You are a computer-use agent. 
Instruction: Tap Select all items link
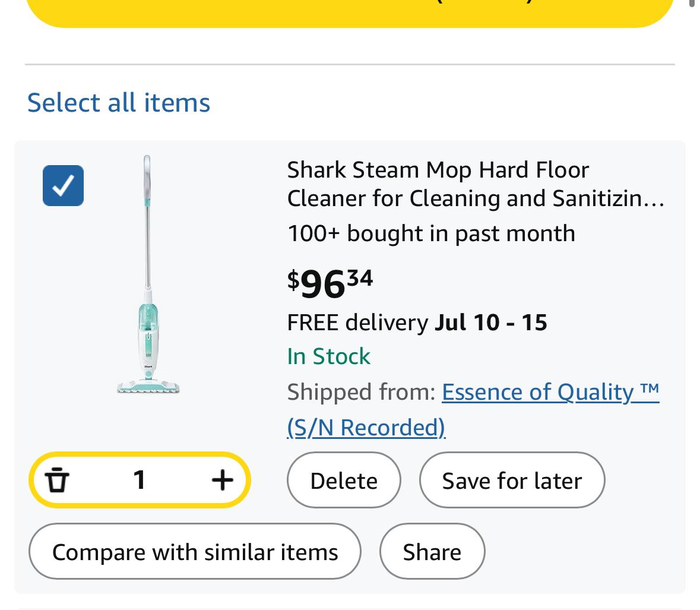pyautogui.click(x=118, y=103)
